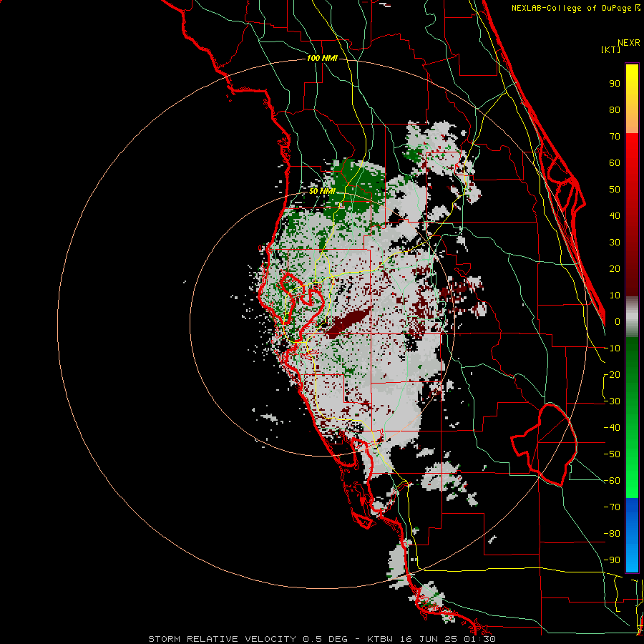Select the 40 value on the velocity scale

point(615,216)
